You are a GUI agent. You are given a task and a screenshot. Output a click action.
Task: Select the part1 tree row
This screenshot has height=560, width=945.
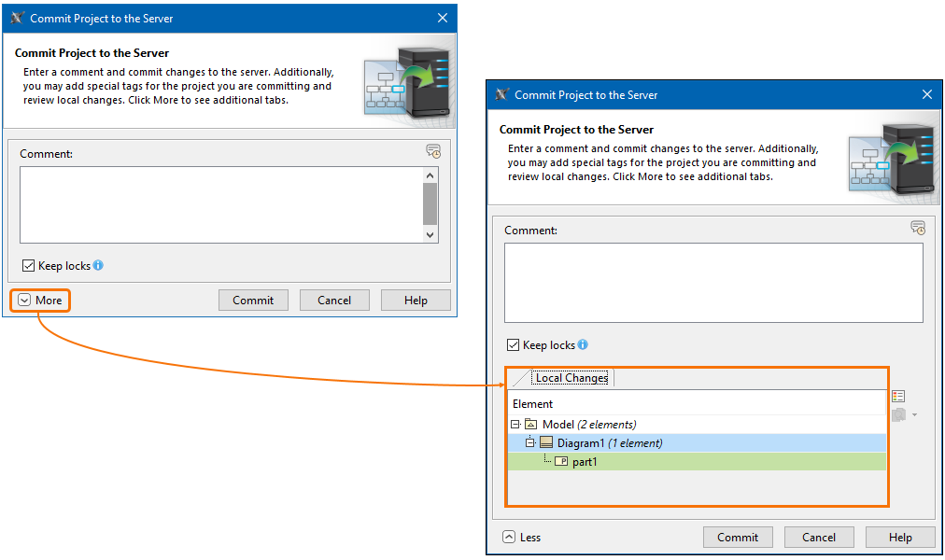pos(697,462)
